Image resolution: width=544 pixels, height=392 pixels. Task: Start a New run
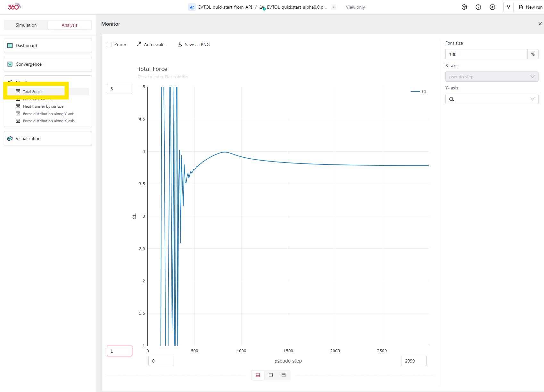[x=531, y=7]
